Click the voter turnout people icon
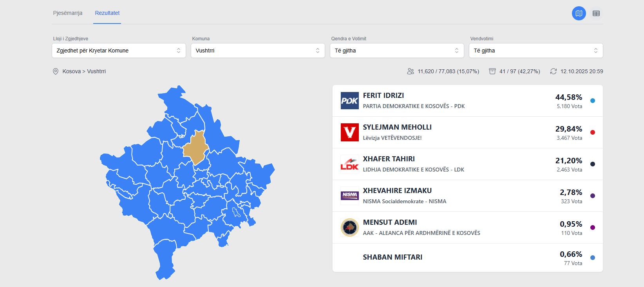Viewport: 644px width, 287px height. tap(411, 71)
